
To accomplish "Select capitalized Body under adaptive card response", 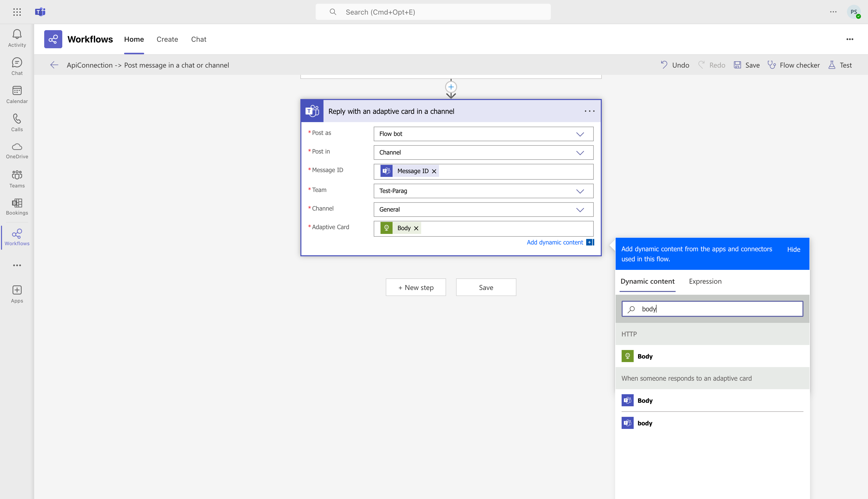I will [x=712, y=400].
